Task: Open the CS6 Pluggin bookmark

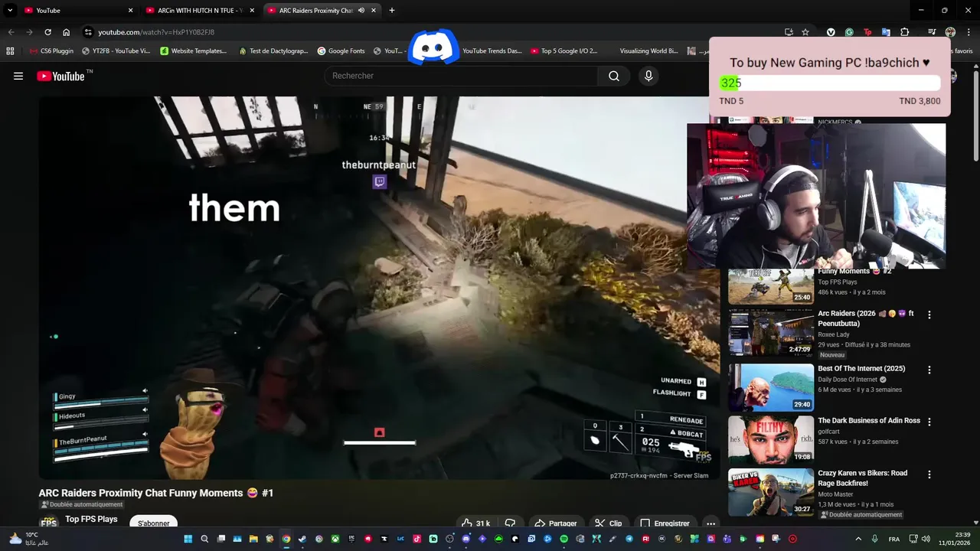Action: [x=51, y=51]
